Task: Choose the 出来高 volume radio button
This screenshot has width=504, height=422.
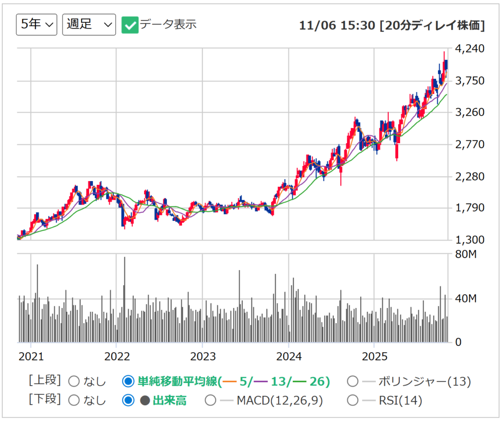Action: (128, 400)
